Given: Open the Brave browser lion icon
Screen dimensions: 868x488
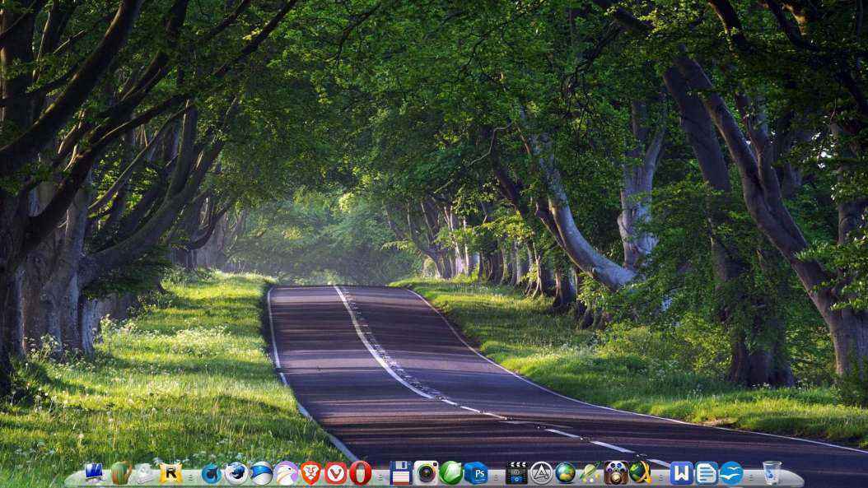Looking at the screenshot, I should 310,474.
